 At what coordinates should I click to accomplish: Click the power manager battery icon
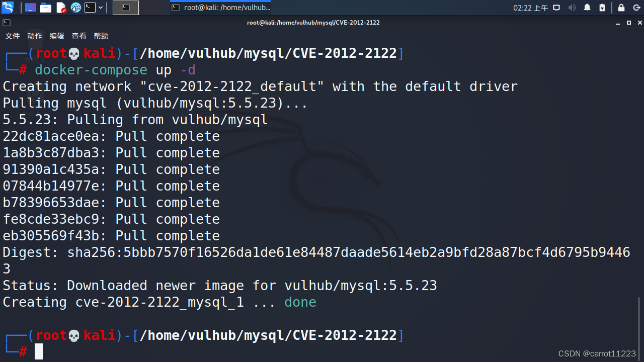click(602, 7)
